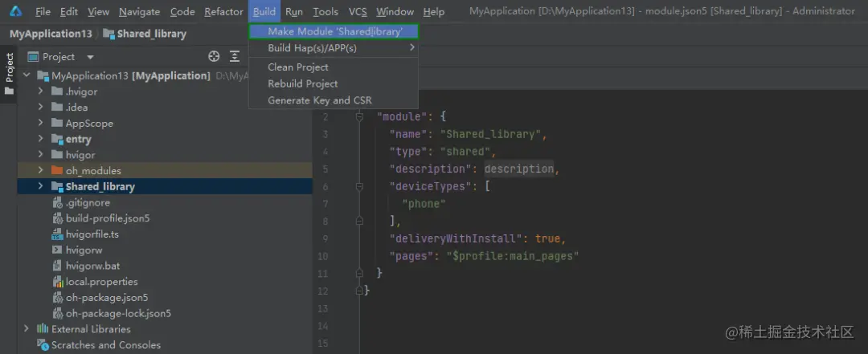Click the local.properties file icon
This screenshot has height=354, width=868.
(57, 282)
